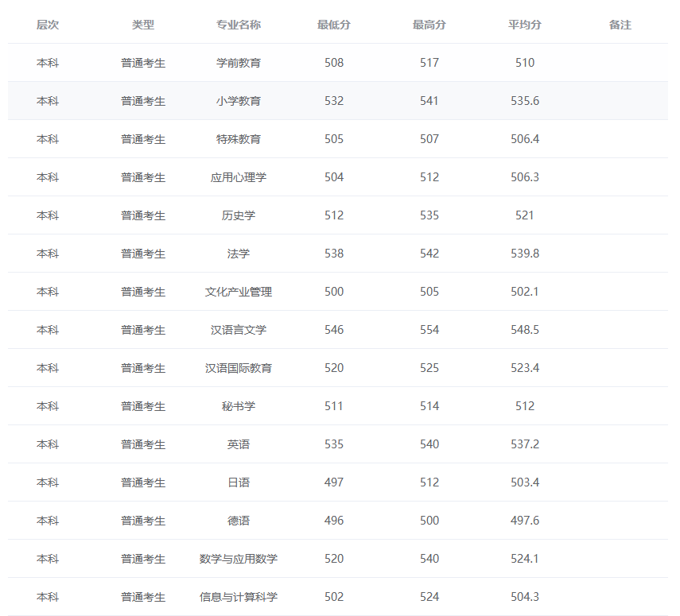Image resolution: width=680 pixels, height=616 pixels.
Task: Click minimum score 532 for 小学教育
Action: click(334, 101)
